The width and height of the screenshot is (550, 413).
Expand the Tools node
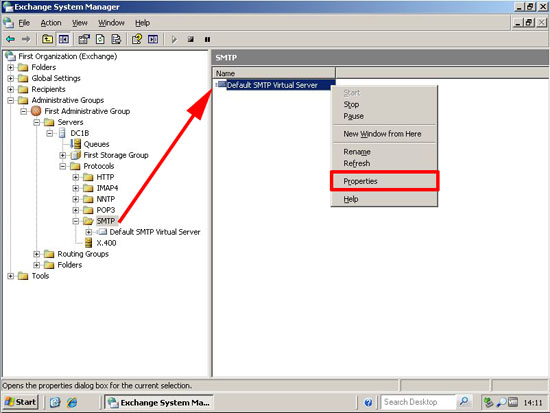click(x=11, y=276)
